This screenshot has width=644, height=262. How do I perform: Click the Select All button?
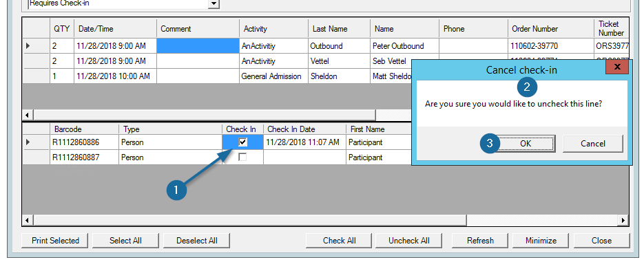pos(125,241)
